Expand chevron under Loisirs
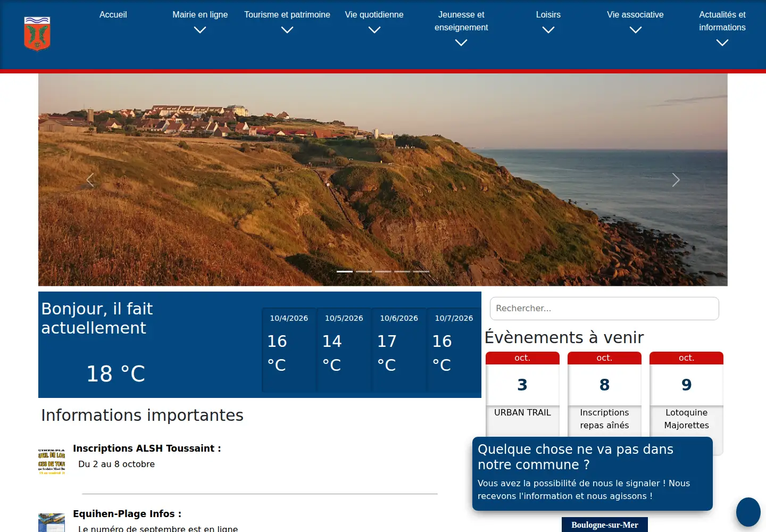Screen dimensions: 766x532 (548, 30)
